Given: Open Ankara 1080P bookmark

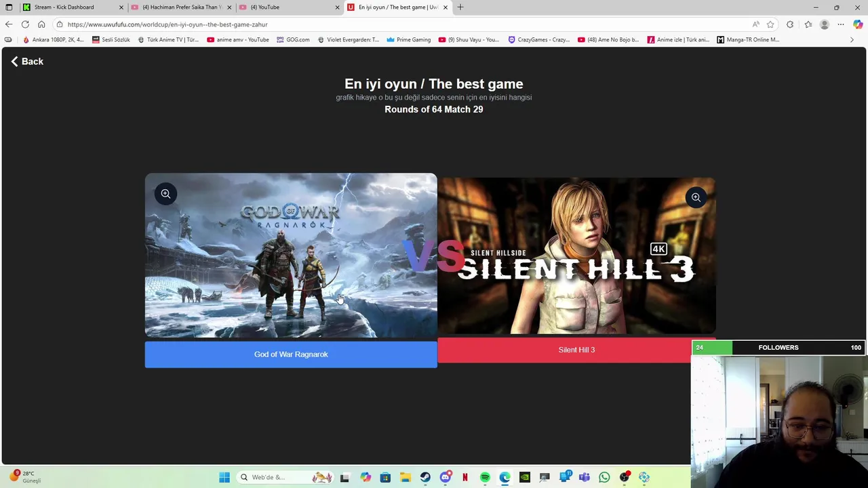Looking at the screenshot, I should click(x=54, y=40).
